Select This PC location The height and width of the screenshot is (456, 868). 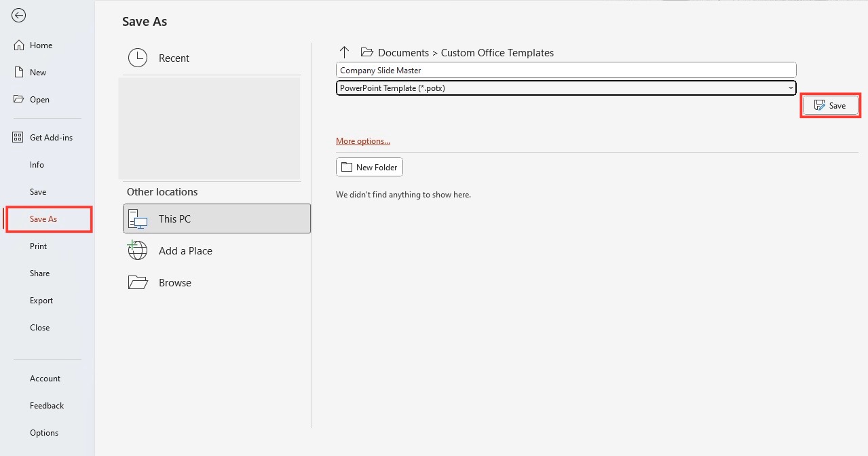(216, 218)
